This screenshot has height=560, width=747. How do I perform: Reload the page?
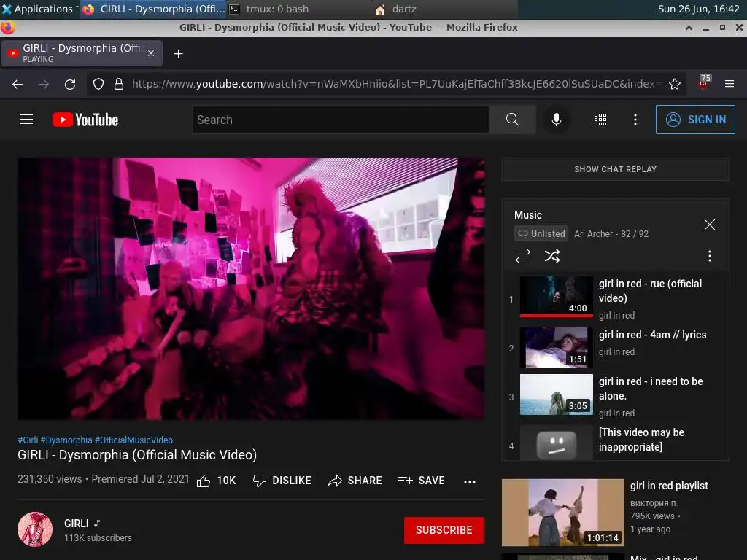pyautogui.click(x=70, y=85)
